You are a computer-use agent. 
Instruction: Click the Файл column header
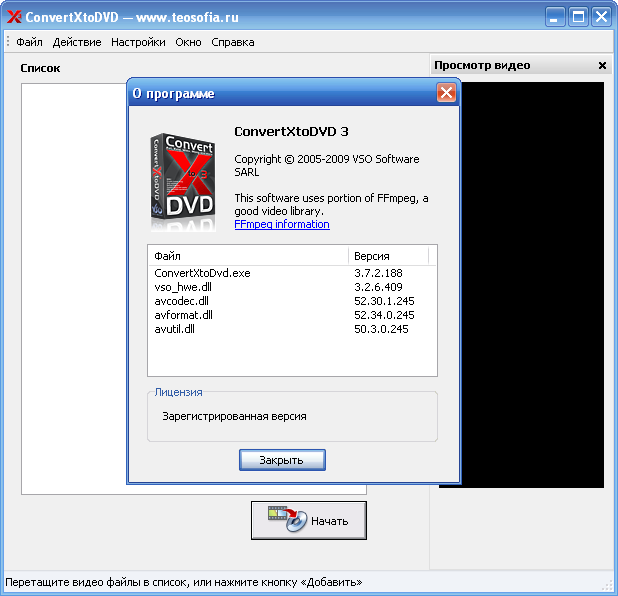click(x=248, y=256)
